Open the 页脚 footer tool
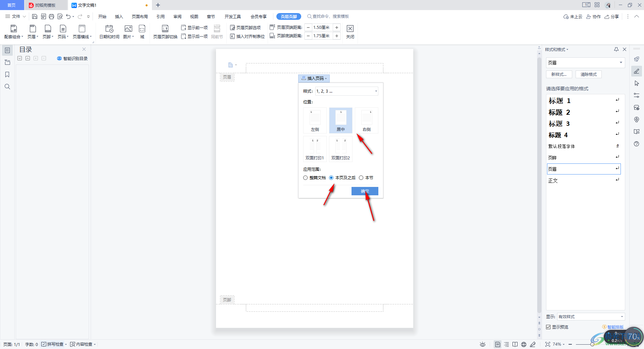 48,32
